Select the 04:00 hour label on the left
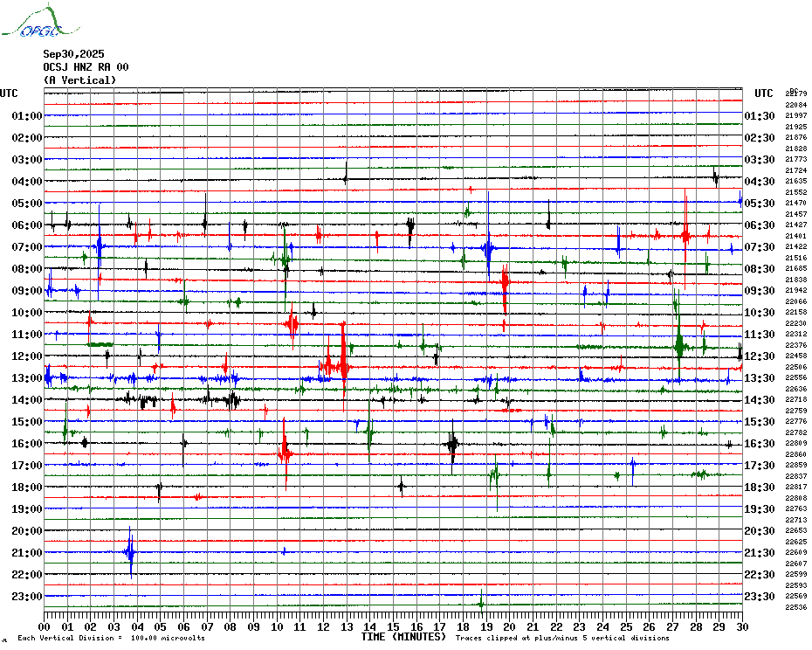The height and width of the screenshot is (650, 812). pos(27,182)
